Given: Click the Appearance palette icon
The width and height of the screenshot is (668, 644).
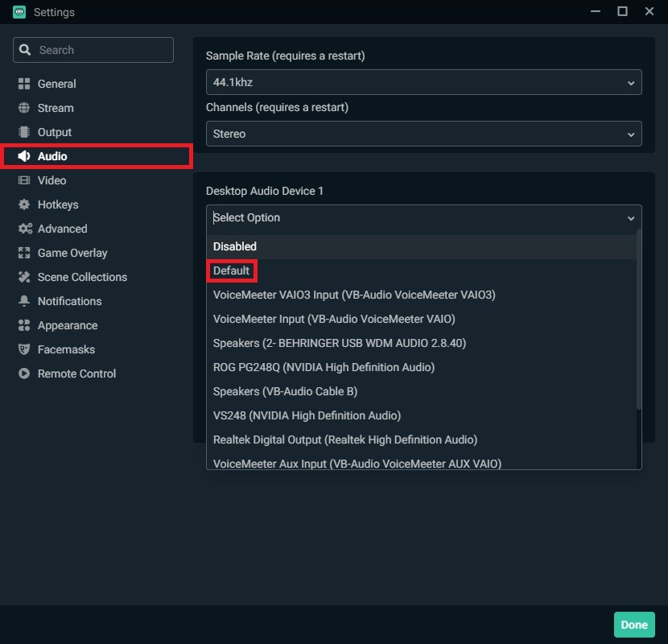Looking at the screenshot, I should point(24,325).
